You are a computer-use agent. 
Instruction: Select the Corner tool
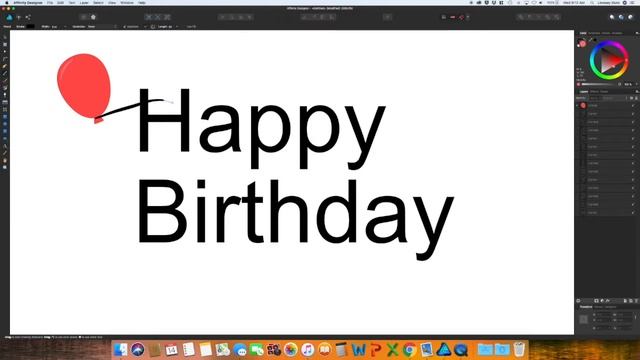tap(5, 59)
